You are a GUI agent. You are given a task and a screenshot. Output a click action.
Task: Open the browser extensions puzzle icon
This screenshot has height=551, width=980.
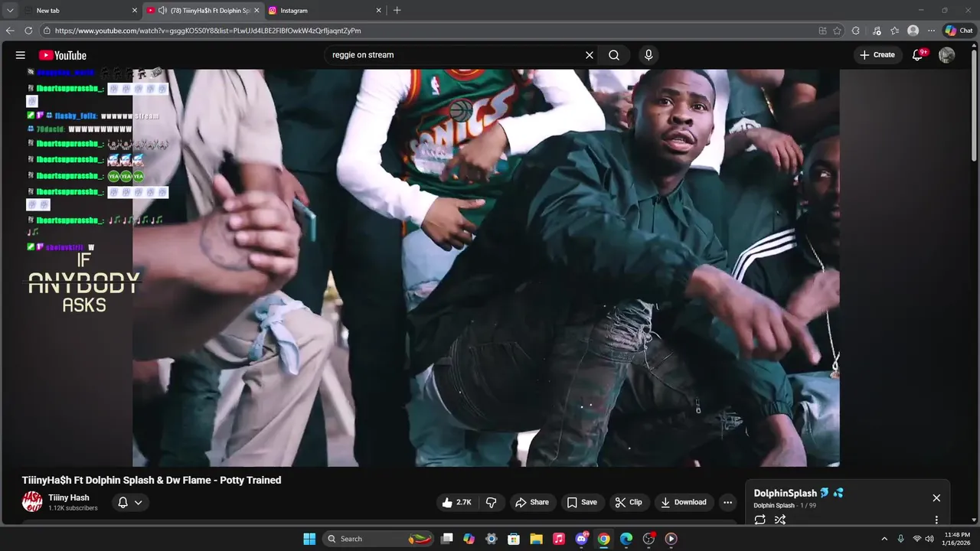coord(856,31)
